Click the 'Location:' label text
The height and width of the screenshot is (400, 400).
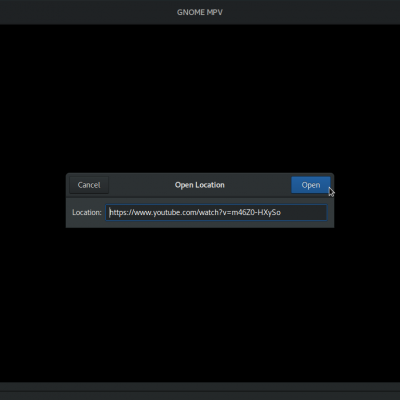[x=87, y=212]
